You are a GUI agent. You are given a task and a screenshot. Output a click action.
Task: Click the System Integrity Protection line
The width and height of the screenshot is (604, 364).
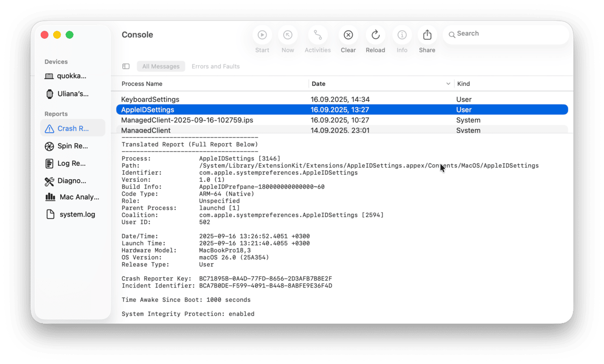click(188, 314)
